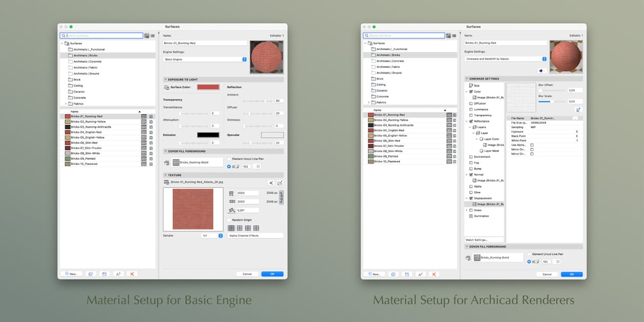
Task: Collapse Texture section header
Action: click(x=165, y=175)
